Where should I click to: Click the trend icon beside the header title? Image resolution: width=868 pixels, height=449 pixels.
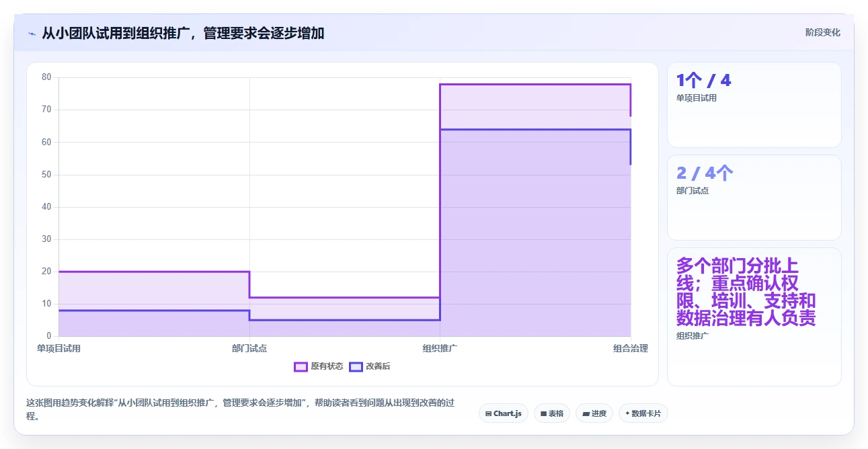point(32,34)
